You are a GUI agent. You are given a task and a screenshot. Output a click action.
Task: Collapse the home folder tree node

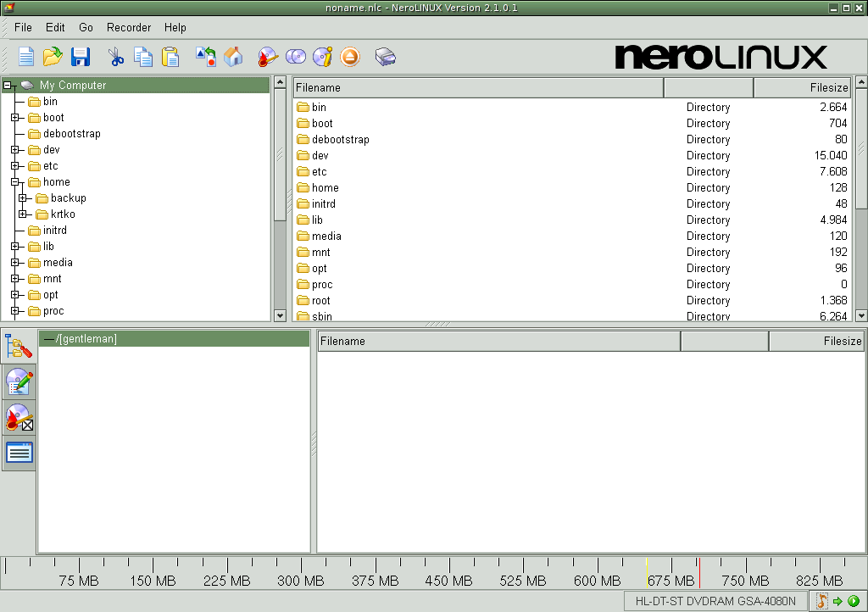[15, 182]
